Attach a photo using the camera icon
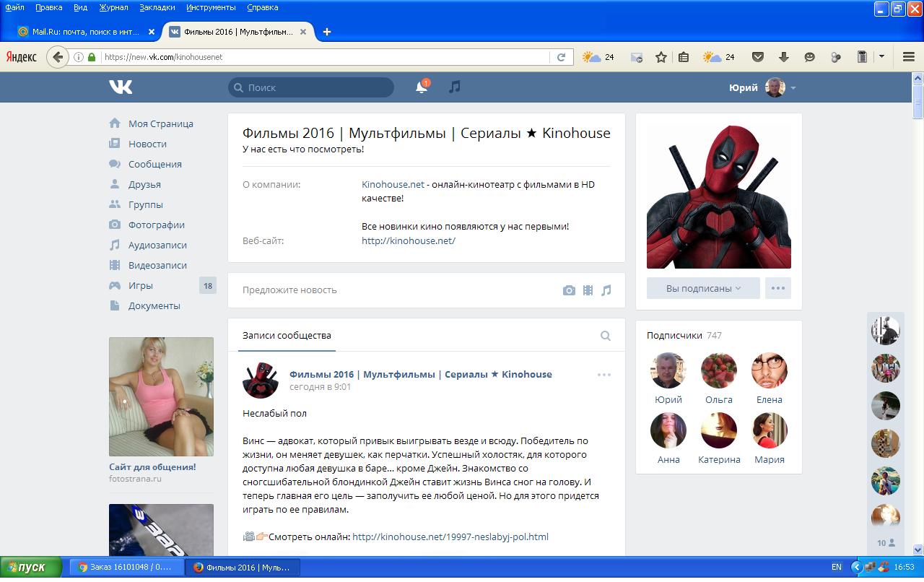Viewport: 924px width, 582px height. coord(569,290)
